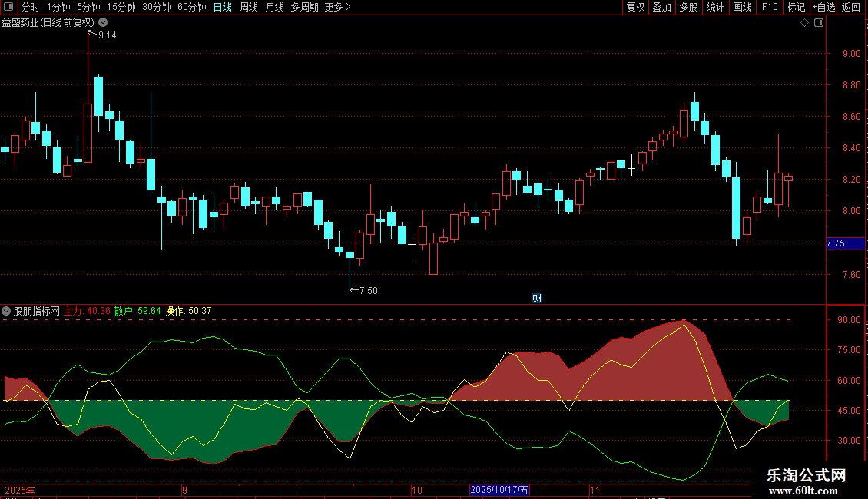This screenshot has height=499, width=868.
Task: Click the 9.00 price axis label
Action: click(x=851, y=54)
